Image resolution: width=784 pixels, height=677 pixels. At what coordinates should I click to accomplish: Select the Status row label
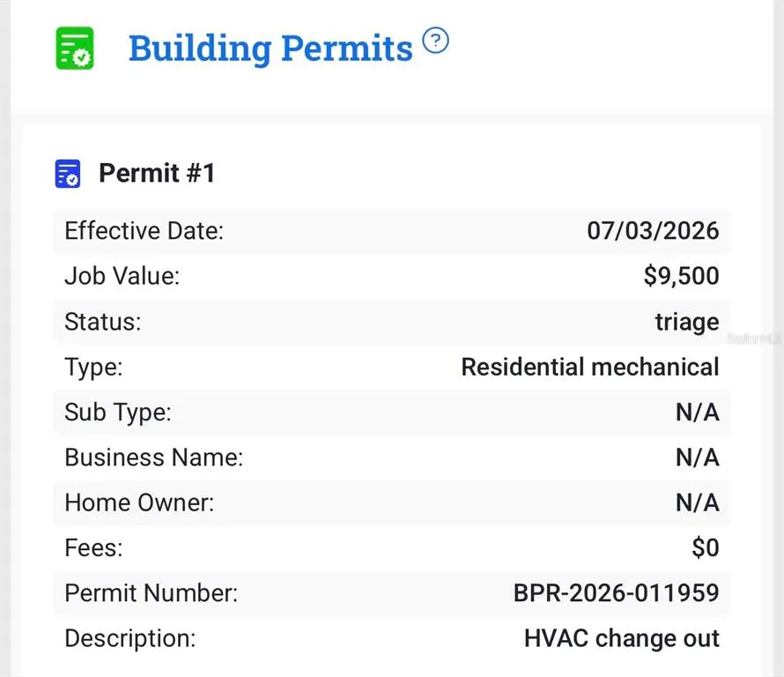pyautogui.click(x=102, y=322)
